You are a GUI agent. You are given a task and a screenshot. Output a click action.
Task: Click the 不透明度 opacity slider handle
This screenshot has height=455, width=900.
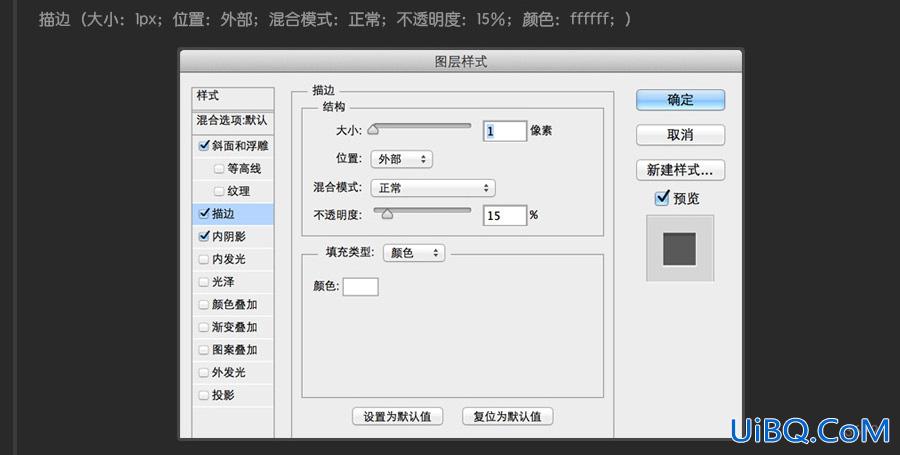click(387, 213)
